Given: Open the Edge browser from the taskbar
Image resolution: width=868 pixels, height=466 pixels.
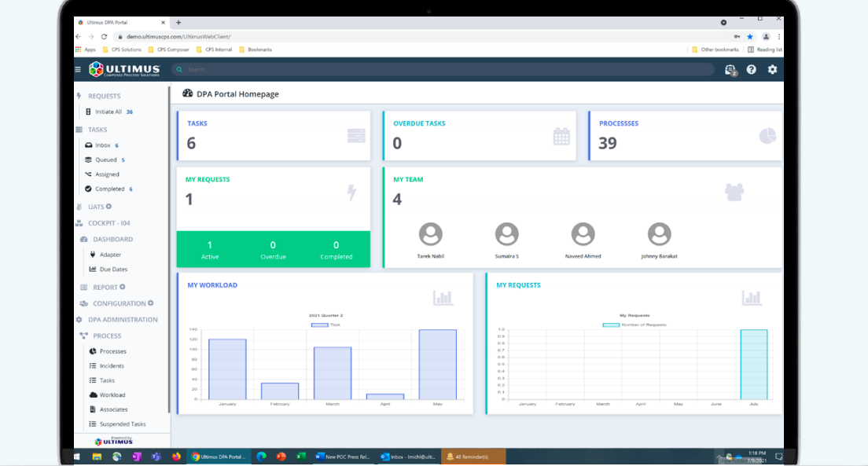Looking at the screenshot, I should coord(261,457).
